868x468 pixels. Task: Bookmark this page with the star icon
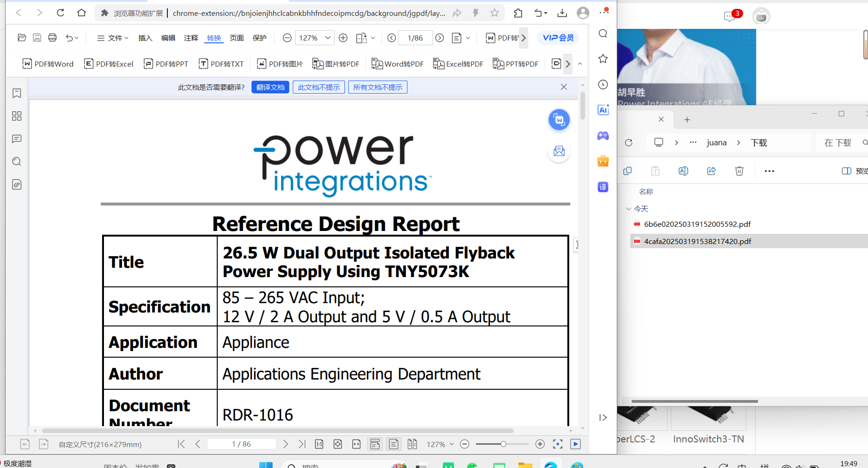click(495, 13)
